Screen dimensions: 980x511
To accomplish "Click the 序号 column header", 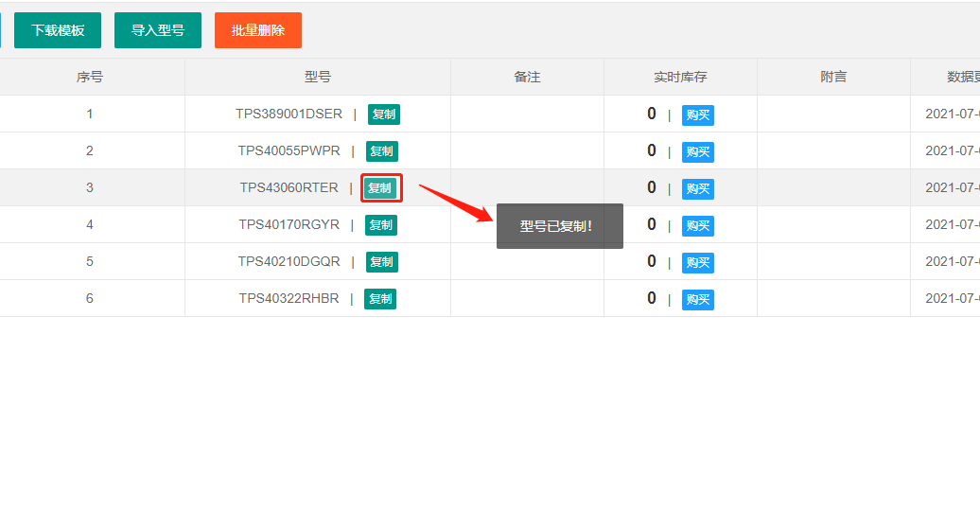I will point(90,77).
